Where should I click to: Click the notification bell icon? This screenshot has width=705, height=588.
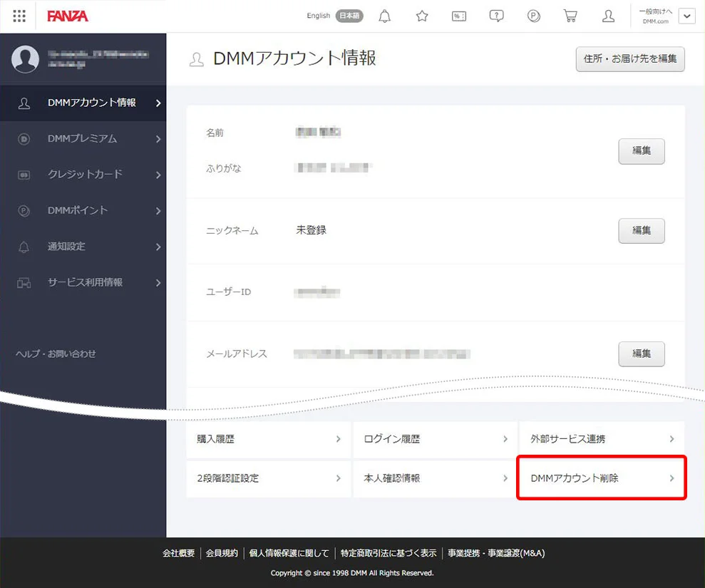click(385, 16)
